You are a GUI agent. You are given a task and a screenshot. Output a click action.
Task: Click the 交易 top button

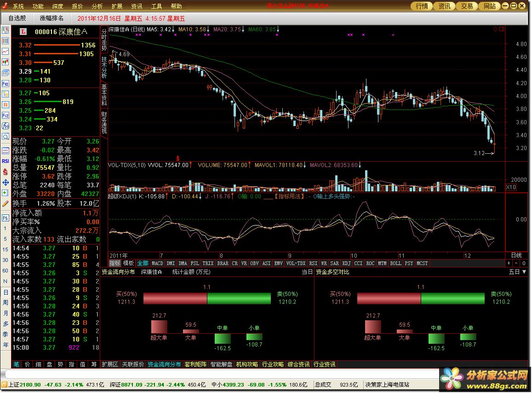467,6
